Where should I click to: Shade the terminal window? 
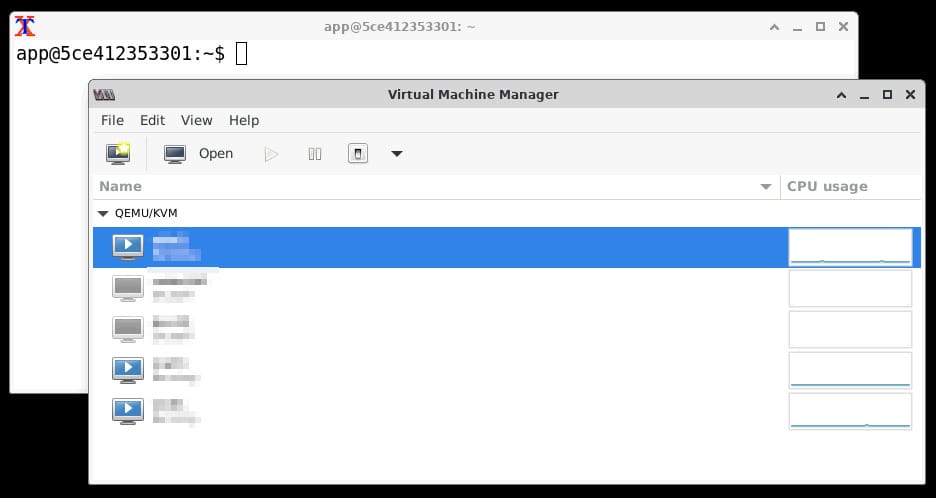[774, 26]
